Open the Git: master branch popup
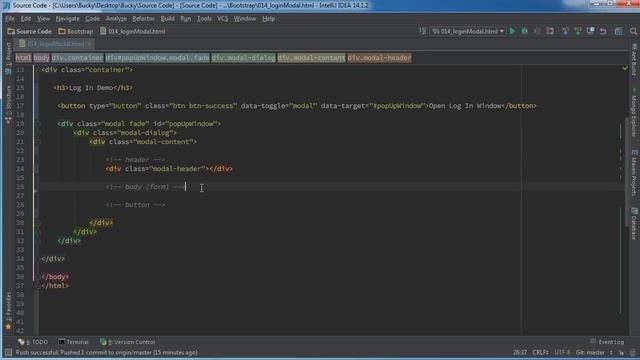Viewport: 640px width, 360px height. point(594,352)
